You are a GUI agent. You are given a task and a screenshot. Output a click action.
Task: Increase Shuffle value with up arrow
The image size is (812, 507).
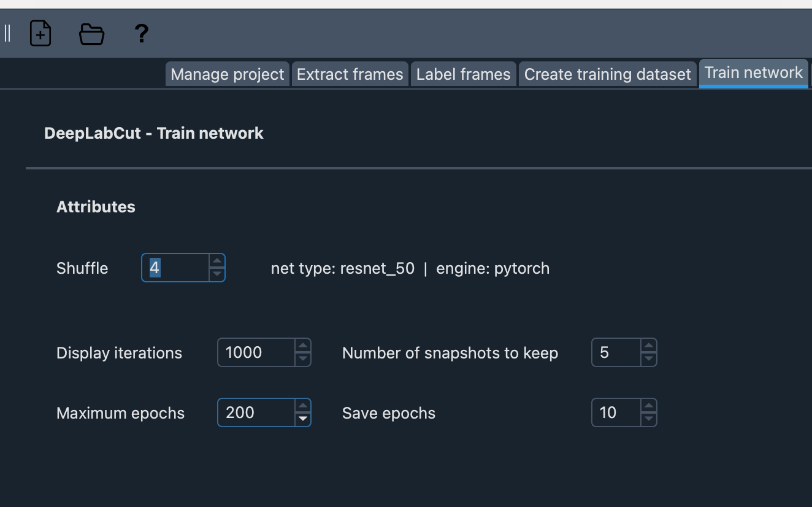pos(217,261)
